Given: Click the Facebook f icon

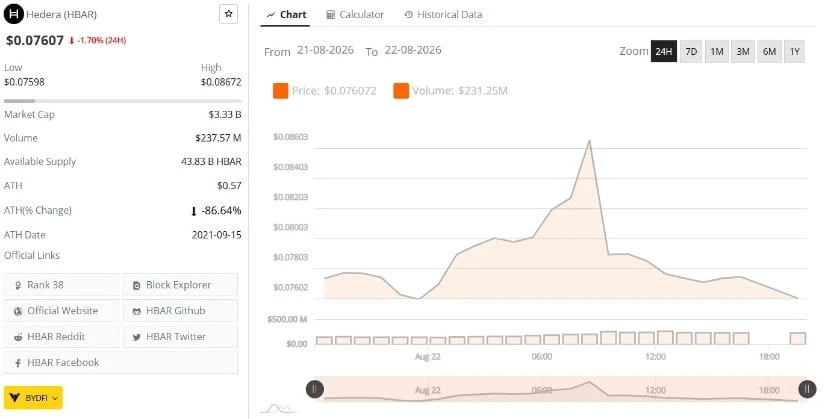Looking at the screenshot, I should [18, 363].
